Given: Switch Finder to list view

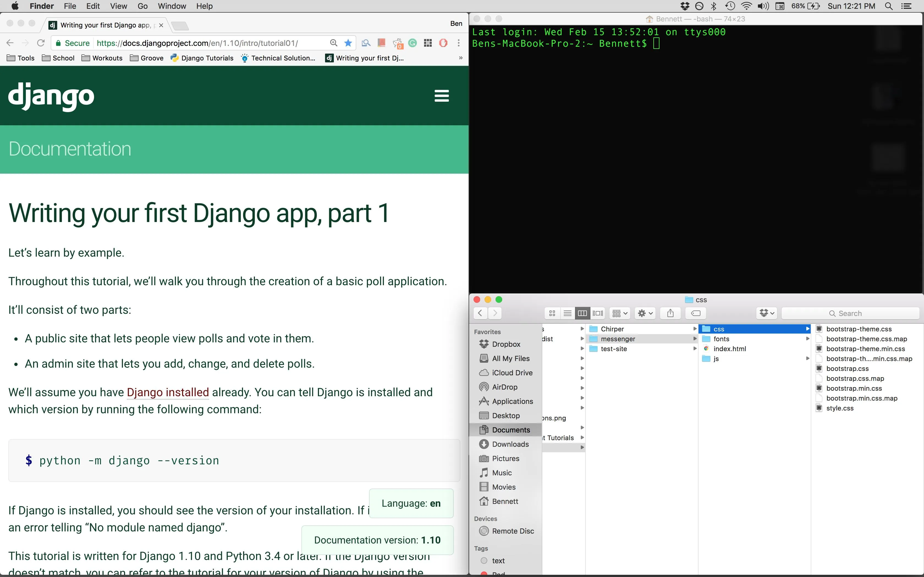Looking at the screenshot, I should pyautogui.click(x=567, y=313).
